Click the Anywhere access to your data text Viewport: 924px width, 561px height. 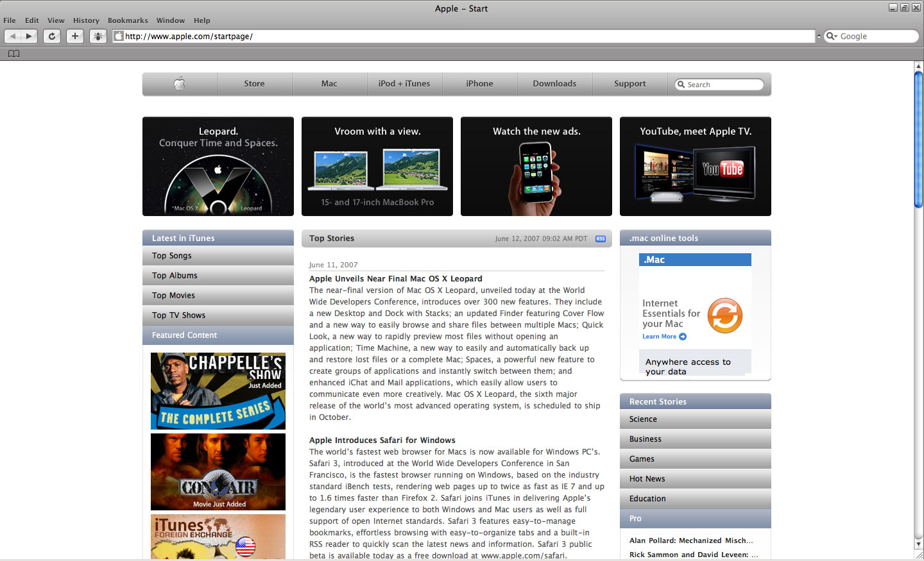coord(688,367)
